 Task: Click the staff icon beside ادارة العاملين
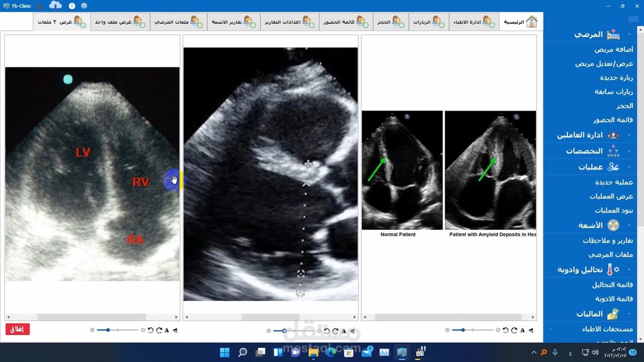pyautogui.click(x=613, y=135)
